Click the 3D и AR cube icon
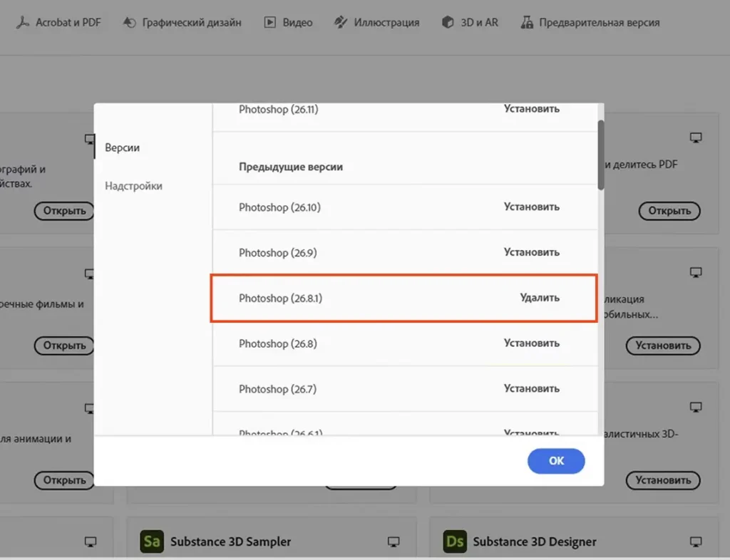 point(448,22)
